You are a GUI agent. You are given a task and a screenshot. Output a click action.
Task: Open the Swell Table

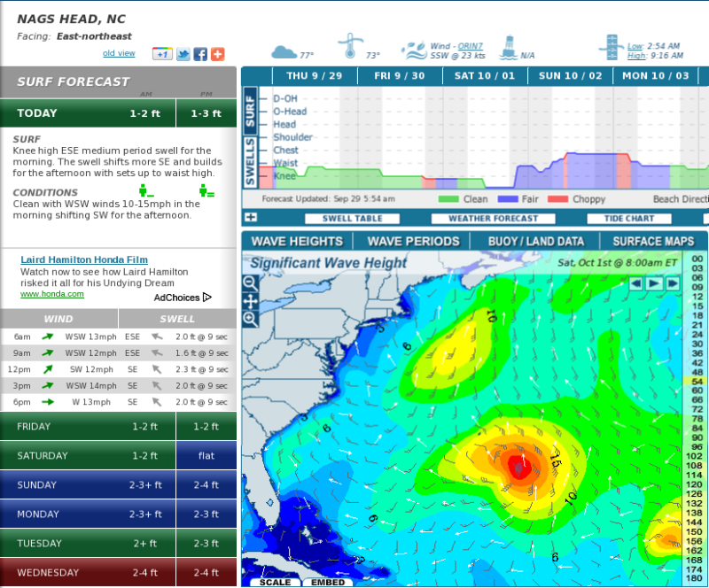click(x=353, y=219)
